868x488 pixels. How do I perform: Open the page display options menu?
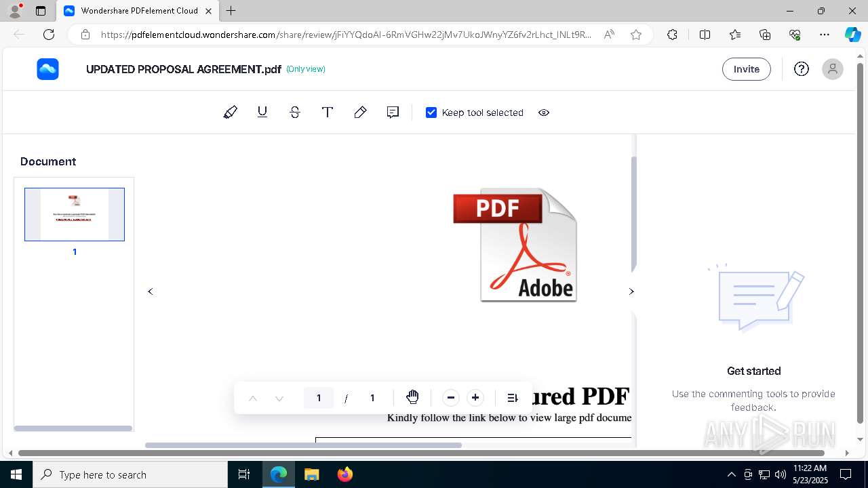coord(513,398)
